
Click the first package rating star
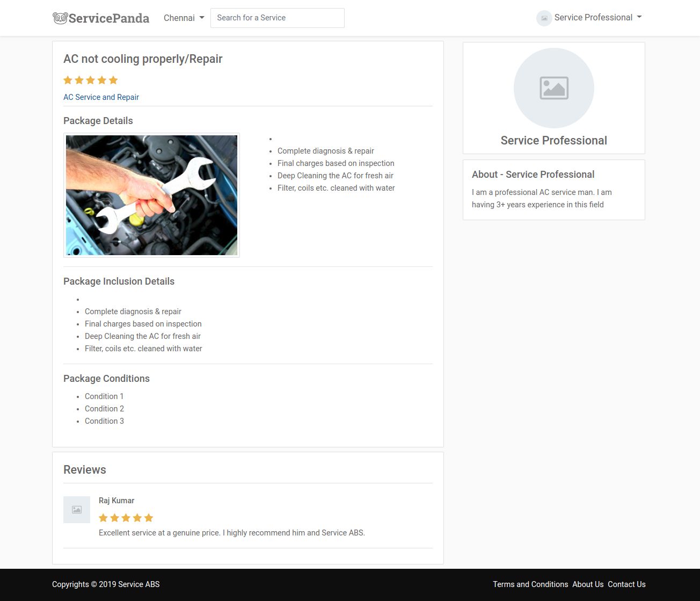coord(68,80)
